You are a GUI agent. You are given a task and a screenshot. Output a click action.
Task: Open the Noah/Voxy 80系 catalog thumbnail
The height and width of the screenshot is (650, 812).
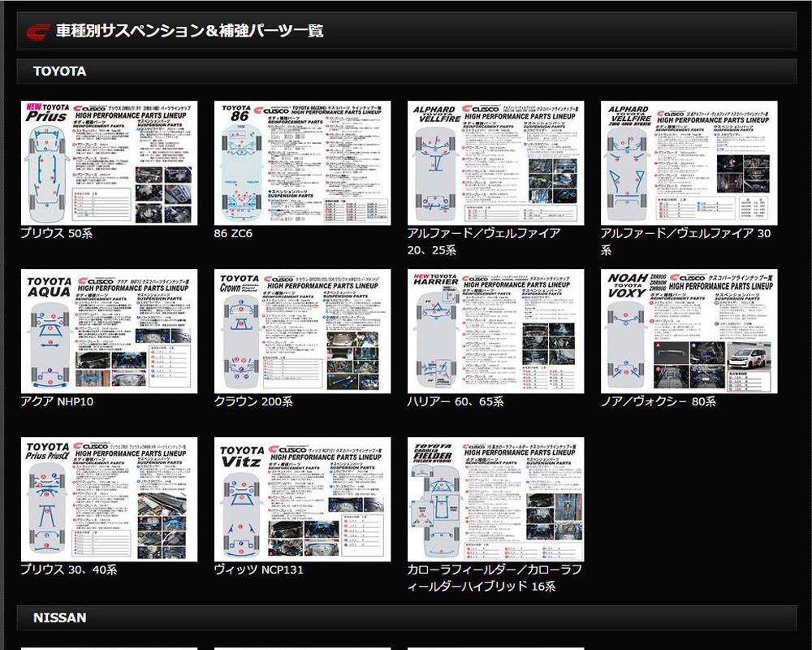click(x=689, y=331)
